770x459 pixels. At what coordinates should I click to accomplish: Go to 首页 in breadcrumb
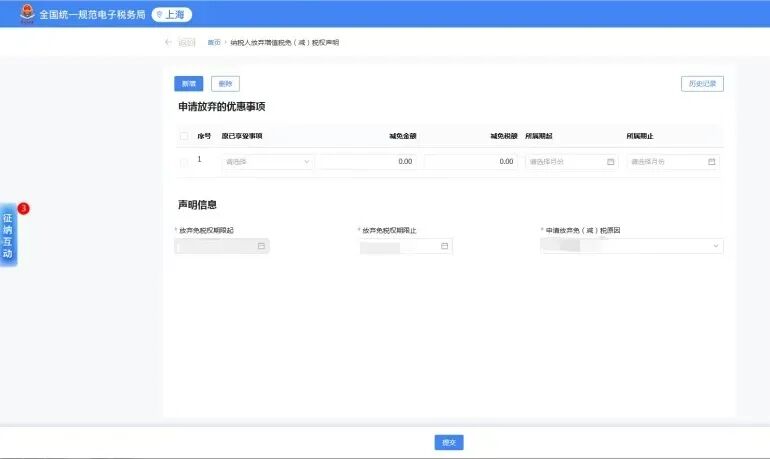[214, 43]
